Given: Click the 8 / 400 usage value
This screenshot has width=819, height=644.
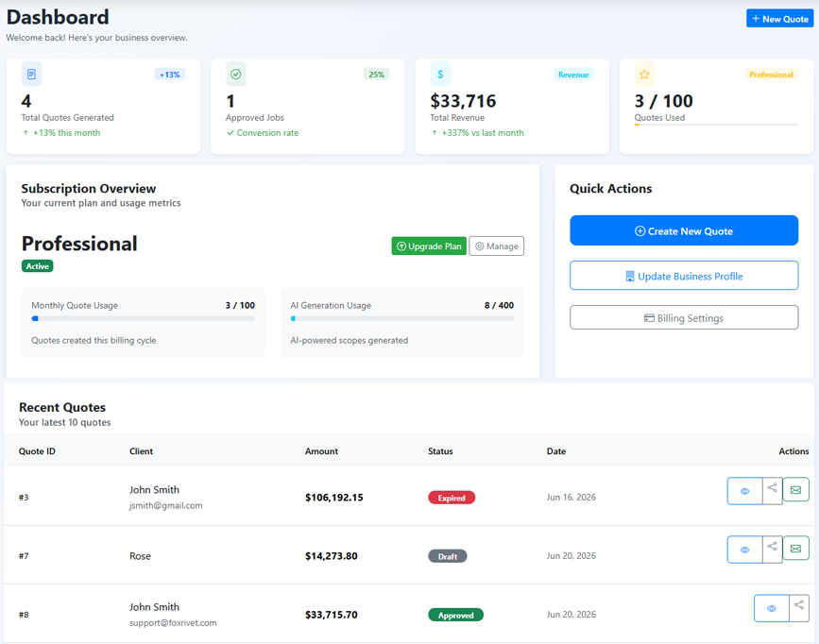Looking at the screenshot, I should click(x=499, y=305).
